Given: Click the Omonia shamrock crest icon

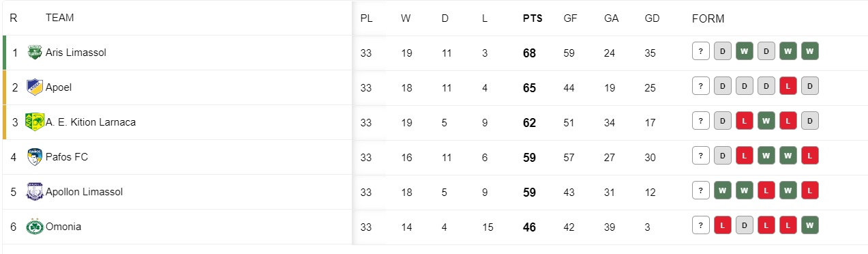Looking at the screenshot, I should pos(34,227).
